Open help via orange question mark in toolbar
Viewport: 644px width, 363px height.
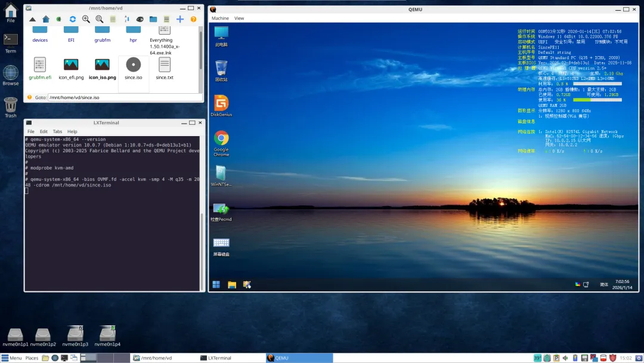[193, 19]
